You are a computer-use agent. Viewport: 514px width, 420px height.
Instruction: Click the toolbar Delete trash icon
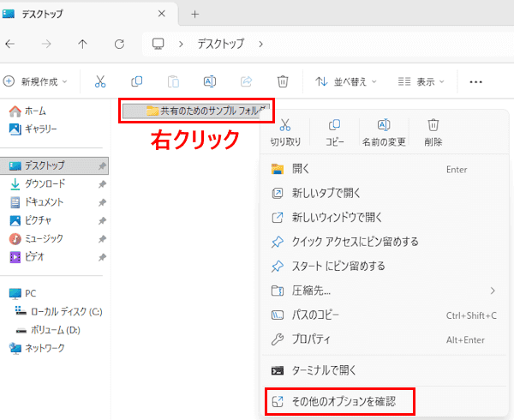click(x=283, y=81)
